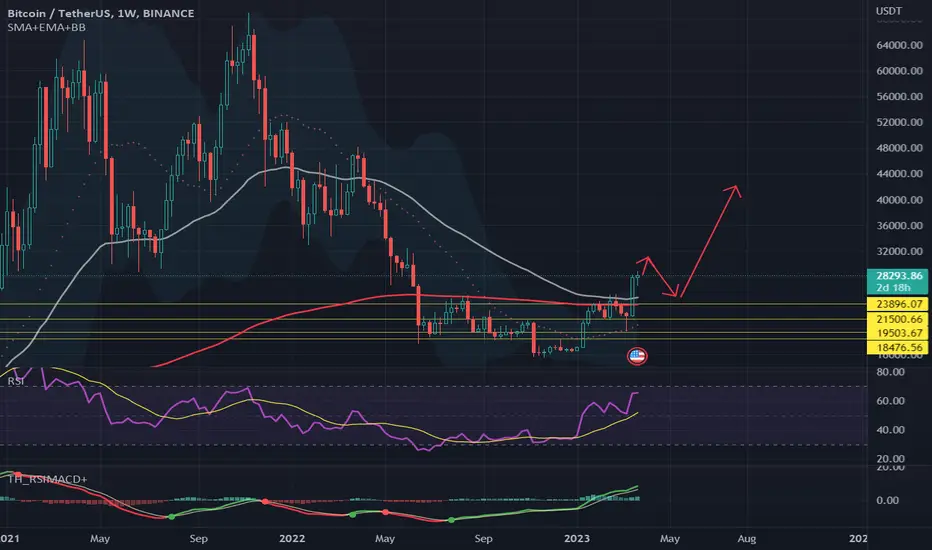
Task: Click the 2d 18h candle countdown label
Action: (893, 288)
